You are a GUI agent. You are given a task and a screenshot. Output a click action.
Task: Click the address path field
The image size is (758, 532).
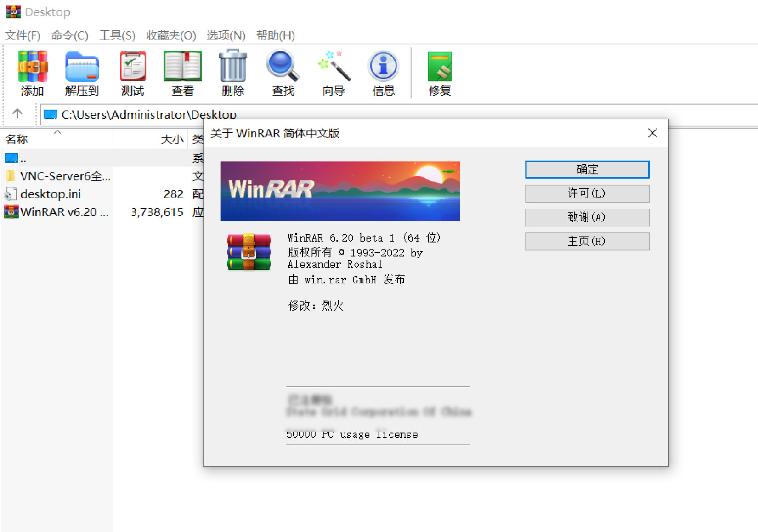tap(399, 114)
